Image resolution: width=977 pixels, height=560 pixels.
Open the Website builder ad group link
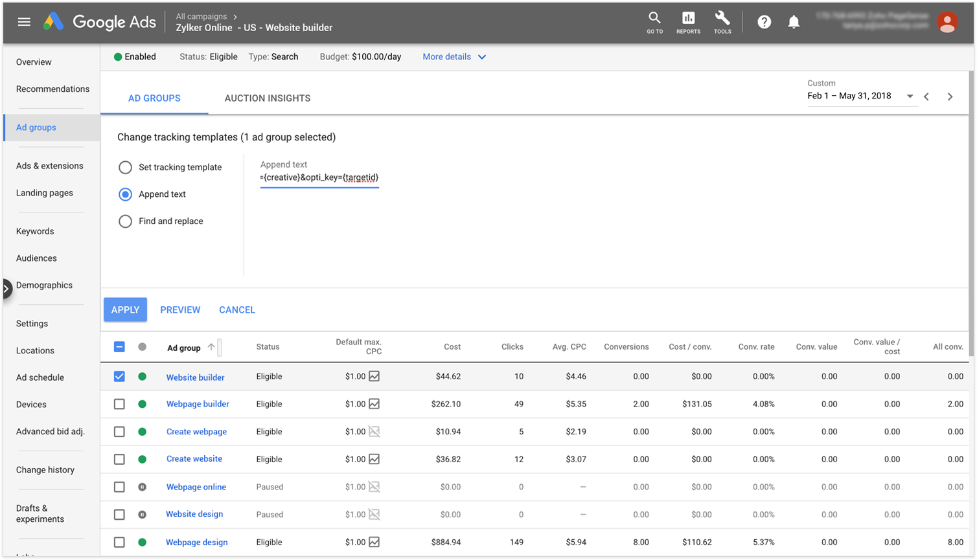point(195,377)
